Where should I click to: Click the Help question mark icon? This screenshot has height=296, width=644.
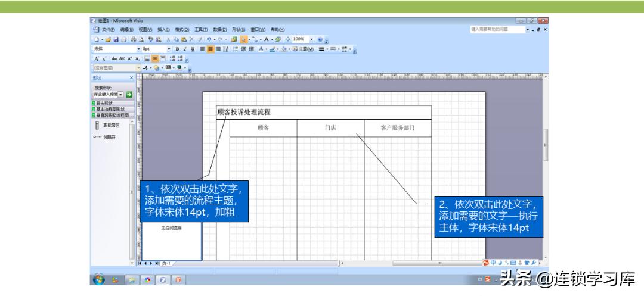(320, 39)
